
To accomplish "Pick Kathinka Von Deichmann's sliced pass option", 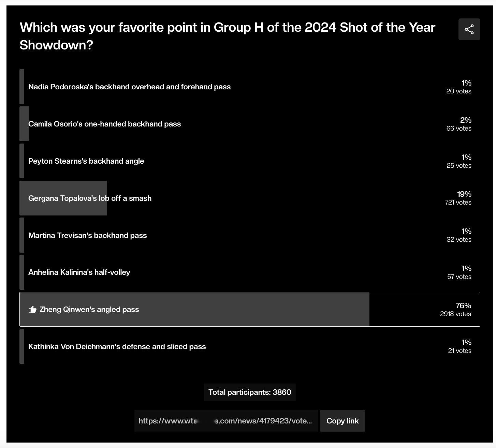I will click(x=250, y=346).
